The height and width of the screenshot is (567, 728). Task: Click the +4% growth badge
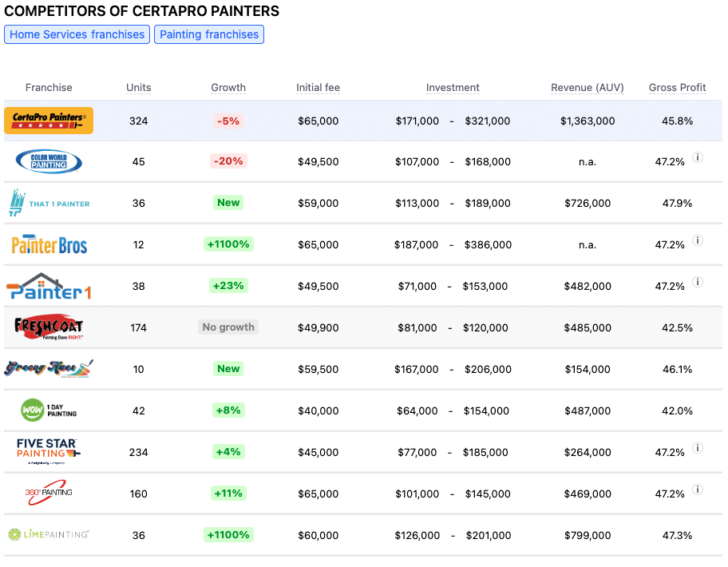coord(228,452)
